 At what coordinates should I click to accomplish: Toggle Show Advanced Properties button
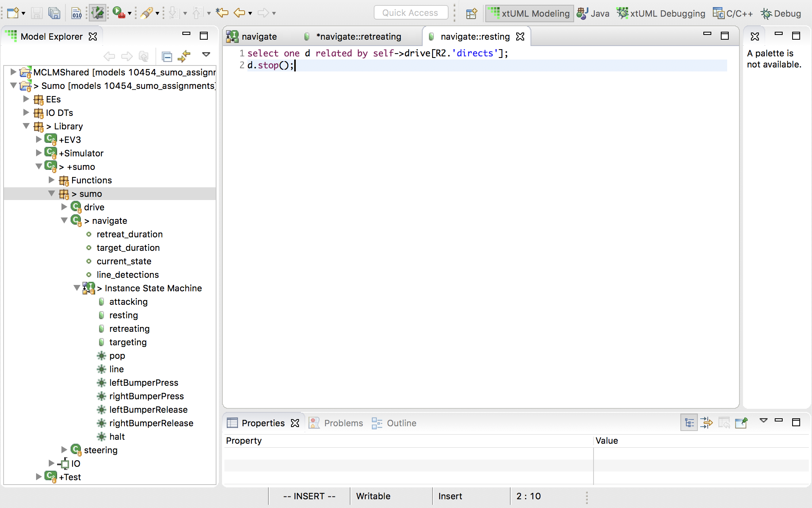706,423
